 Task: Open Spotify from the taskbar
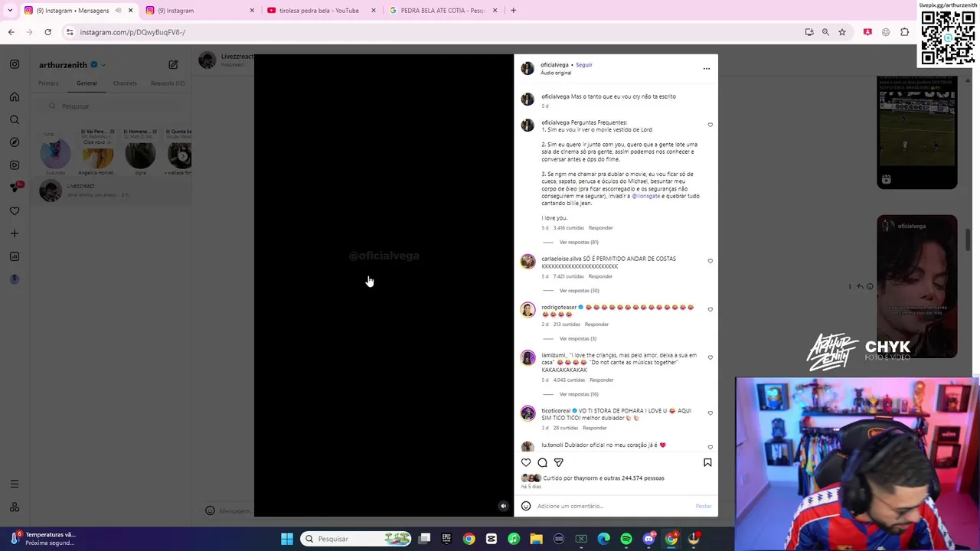[626, 539]
